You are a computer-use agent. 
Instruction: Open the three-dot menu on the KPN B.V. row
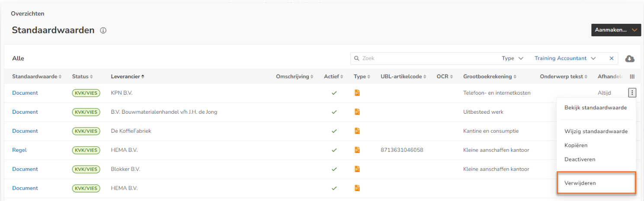click(632, 93)
